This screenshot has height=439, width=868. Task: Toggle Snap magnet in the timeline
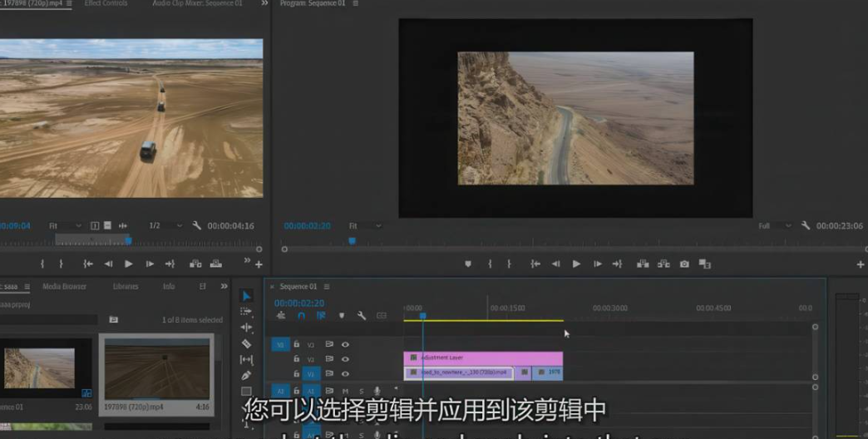[301, 316]
